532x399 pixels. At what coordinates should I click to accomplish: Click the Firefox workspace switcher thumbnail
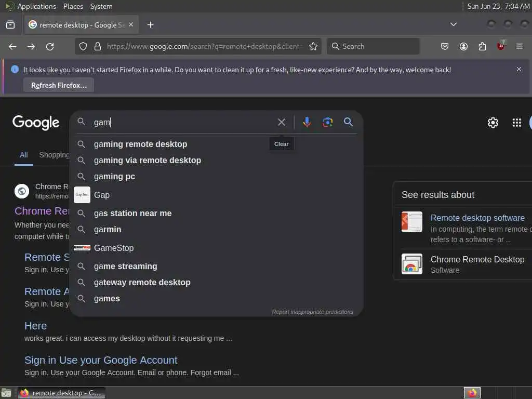point(472,393)
